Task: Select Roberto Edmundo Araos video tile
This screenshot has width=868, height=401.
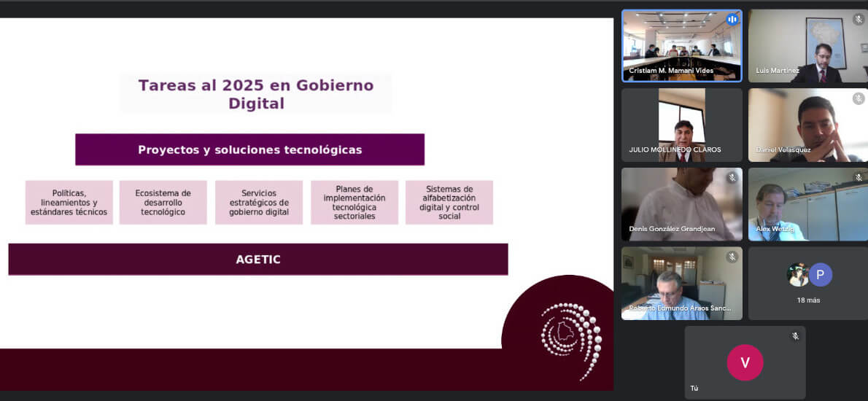Action: pos(681,283)
